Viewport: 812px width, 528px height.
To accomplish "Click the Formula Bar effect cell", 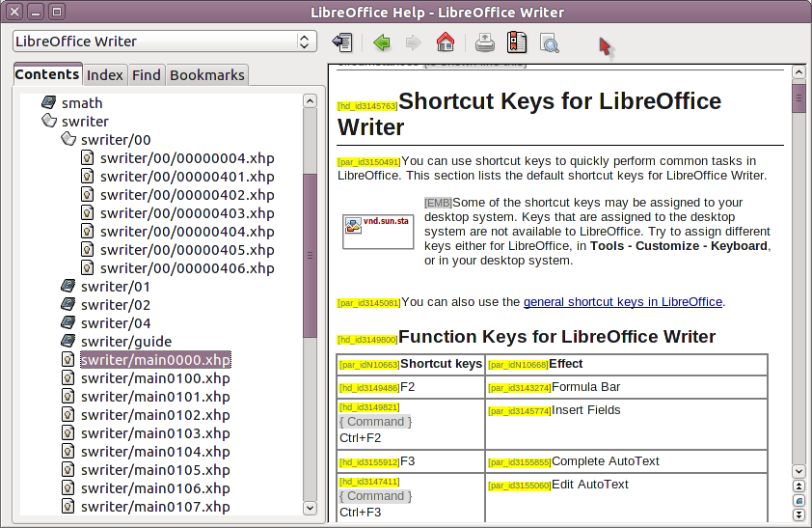I will pos(627,387).
